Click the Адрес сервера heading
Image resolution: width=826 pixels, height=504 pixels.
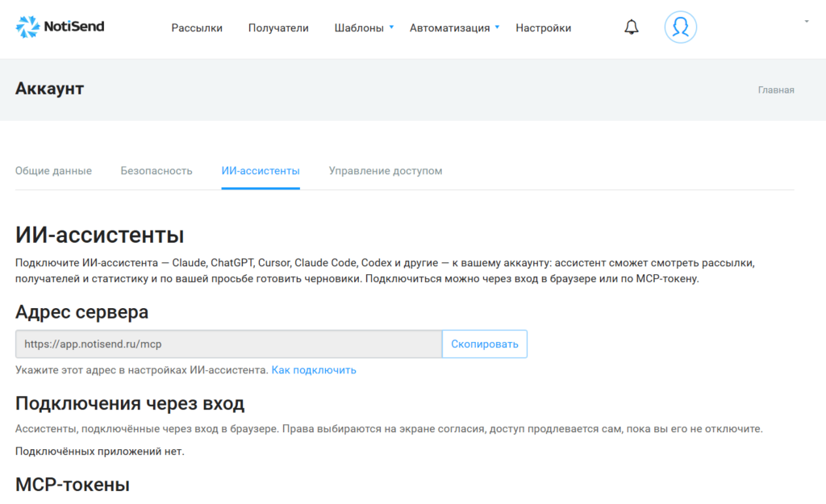(x=81, y=312)
